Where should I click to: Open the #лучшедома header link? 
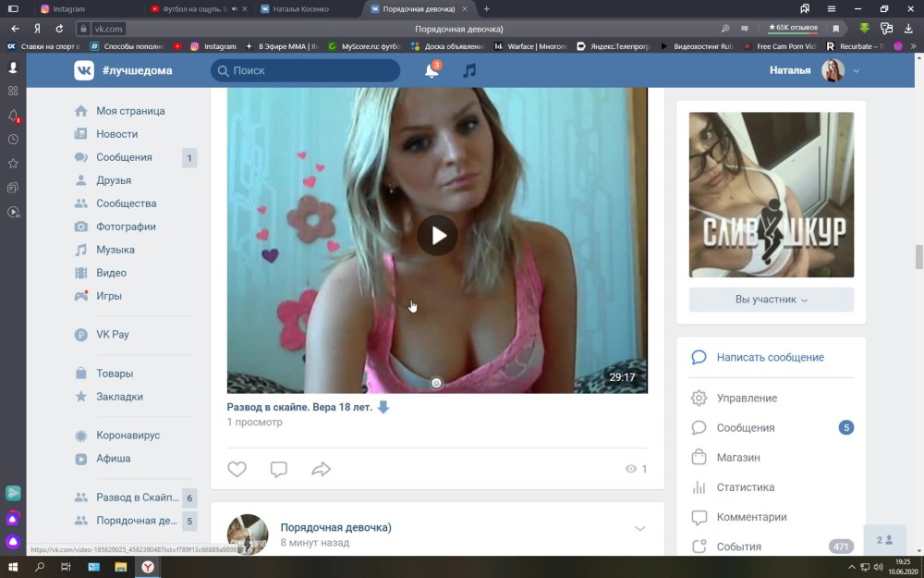tap(138, 71)
